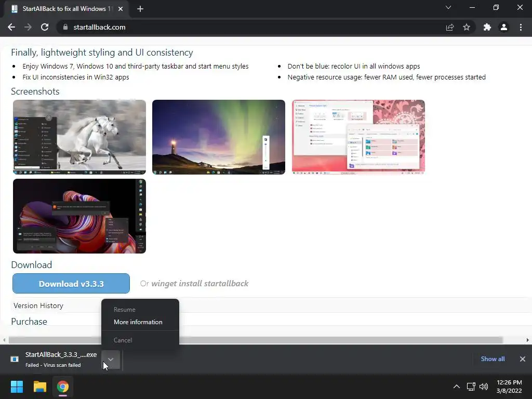Click the 'Enjoy Windows 7, Windows 10' bullet text
Screen dimensions: 532x399
pos(136,66)
